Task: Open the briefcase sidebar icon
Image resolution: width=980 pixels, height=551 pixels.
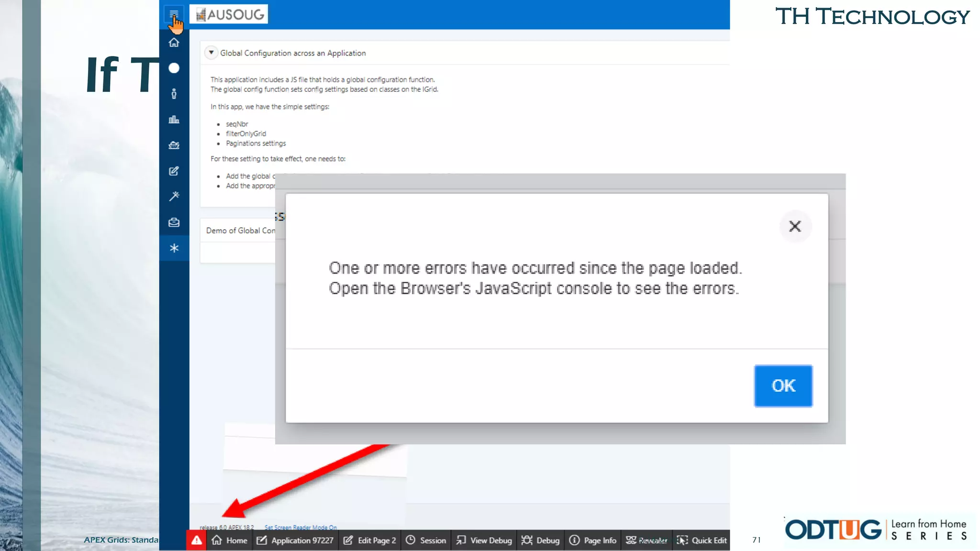Action: click(x=174, y=222)
